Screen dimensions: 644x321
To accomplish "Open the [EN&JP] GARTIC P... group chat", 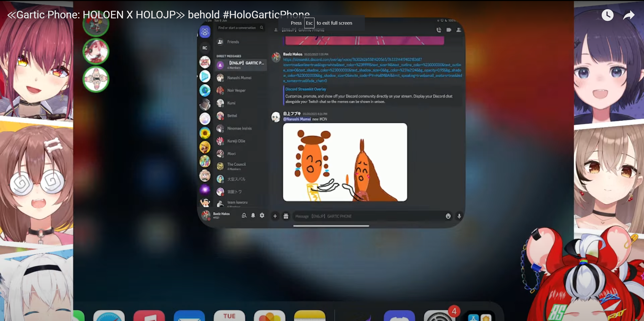I will coord(241,65).
